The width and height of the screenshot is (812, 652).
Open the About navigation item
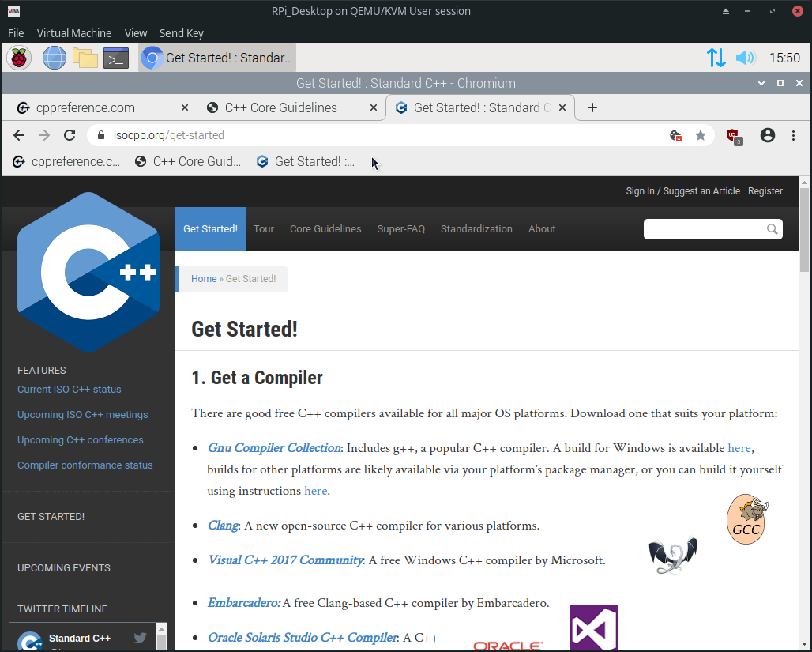pyautogui.click(x=542, y=229)
